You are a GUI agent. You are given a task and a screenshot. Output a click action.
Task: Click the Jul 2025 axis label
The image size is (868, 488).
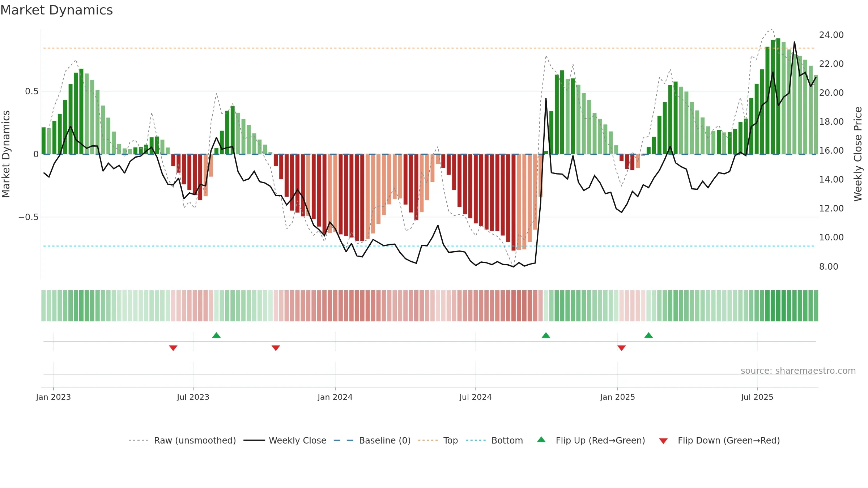(757, 397)
